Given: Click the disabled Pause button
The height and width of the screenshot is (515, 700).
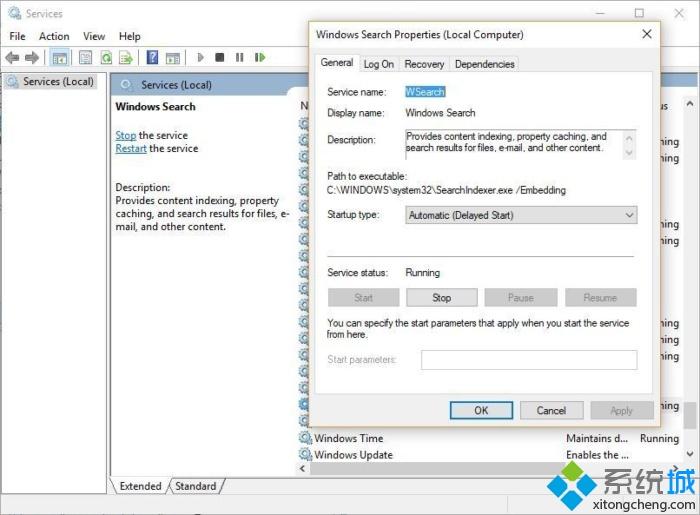Looking at the screenshot, I should (x=521, y=298).
